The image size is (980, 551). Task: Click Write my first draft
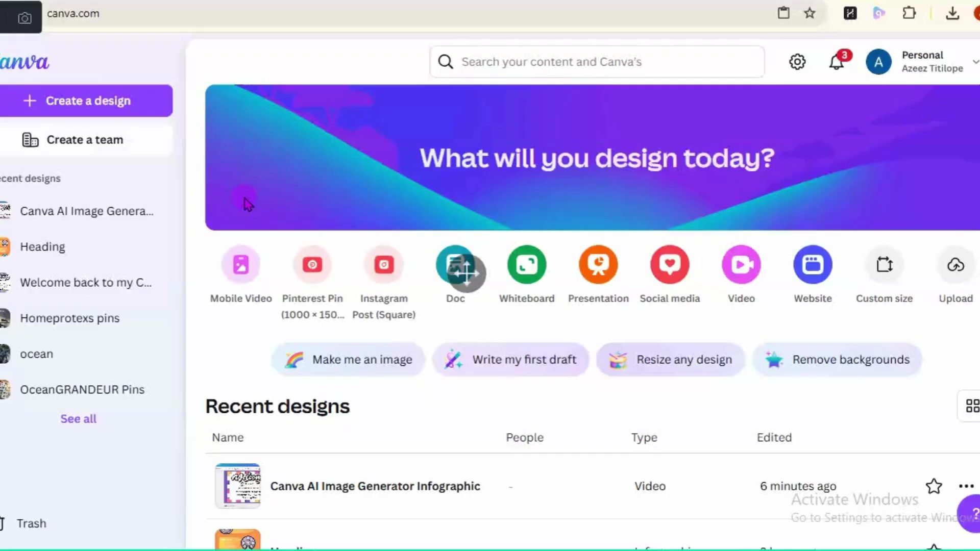tap(510, 360)
